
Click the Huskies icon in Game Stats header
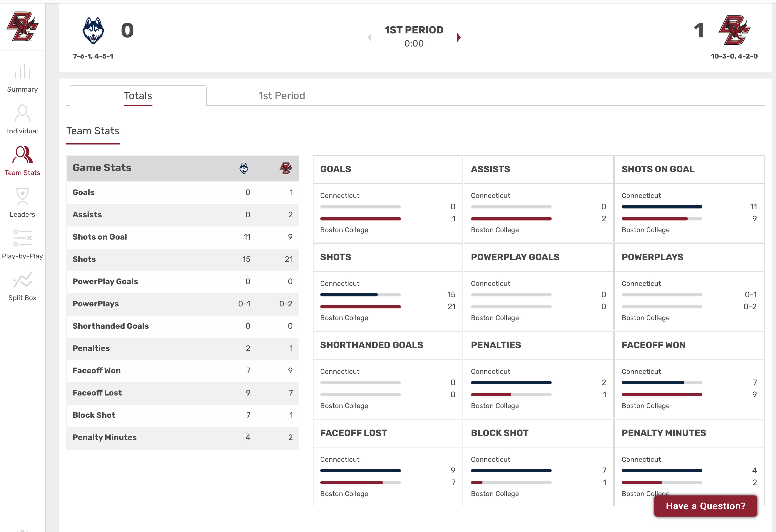[x=244, y=168]
